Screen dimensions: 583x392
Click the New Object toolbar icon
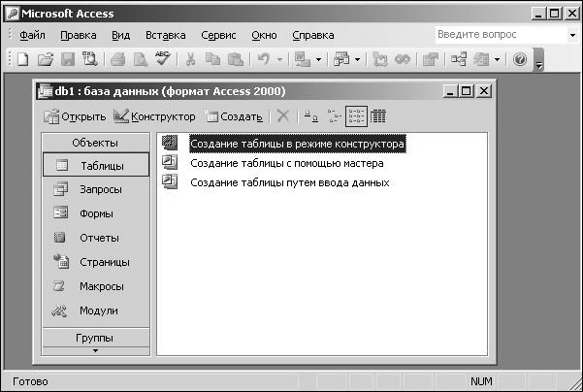481,59
